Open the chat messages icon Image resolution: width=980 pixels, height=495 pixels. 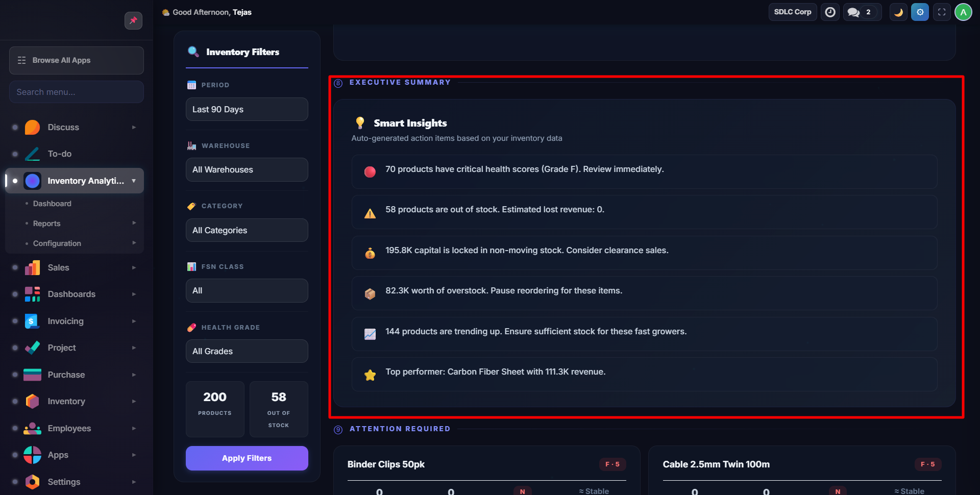click(x=854, y=12)
